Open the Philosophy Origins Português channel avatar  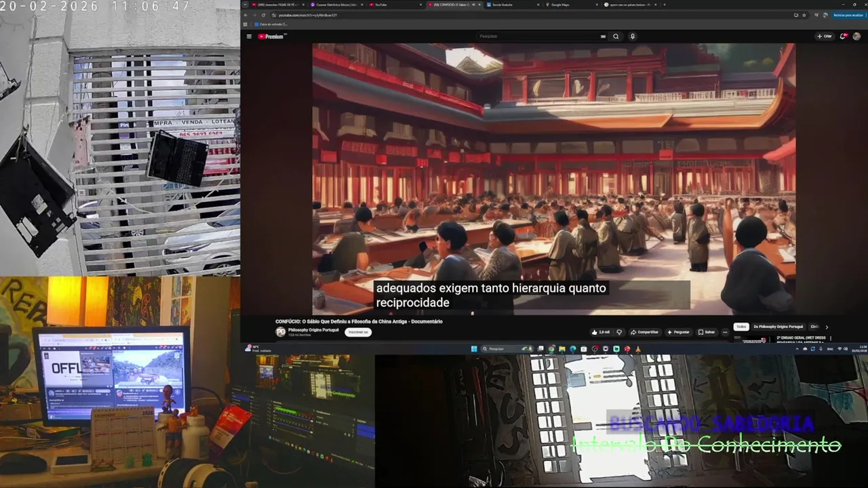click(280, 332)
